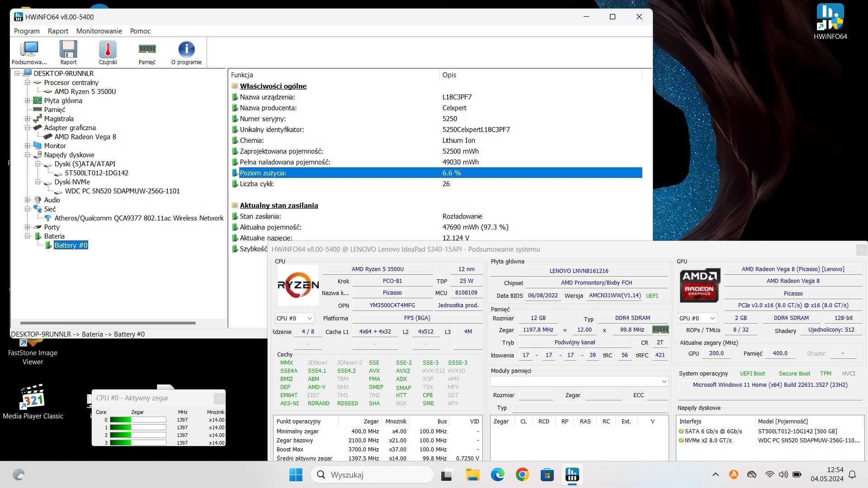Viewport: 868px width, 488px height.
Task: Expand the Audio tree node
Action: 28,200
